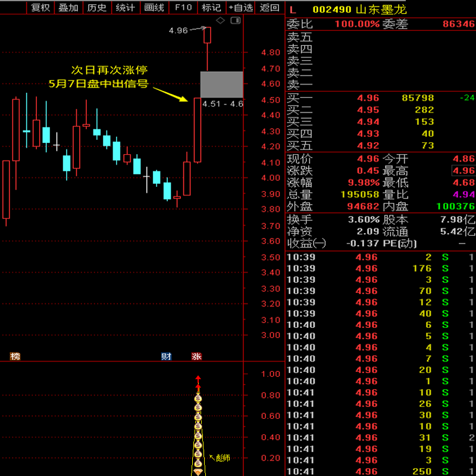Screen dimensions: 476x476
Task: Select the 画线 draw line tool
Action: tap(154, 8)
